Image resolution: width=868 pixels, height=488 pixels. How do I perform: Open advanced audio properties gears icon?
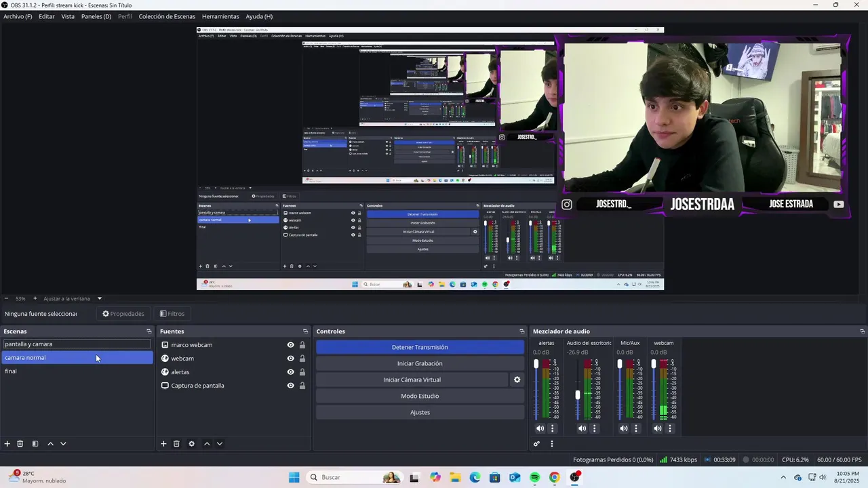point(536,444)
